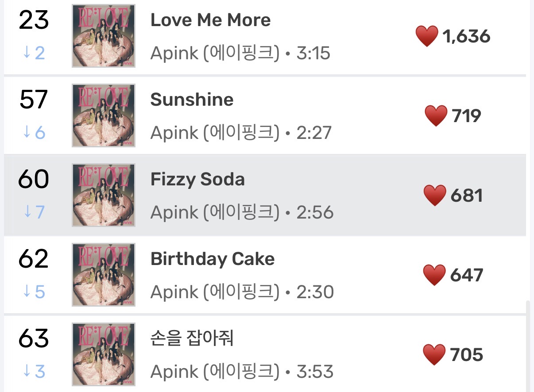Viewport: 534px width, 392px height.
Task: Tap the album art for 손을 잡아줘
Action: [x=104, y=354]
